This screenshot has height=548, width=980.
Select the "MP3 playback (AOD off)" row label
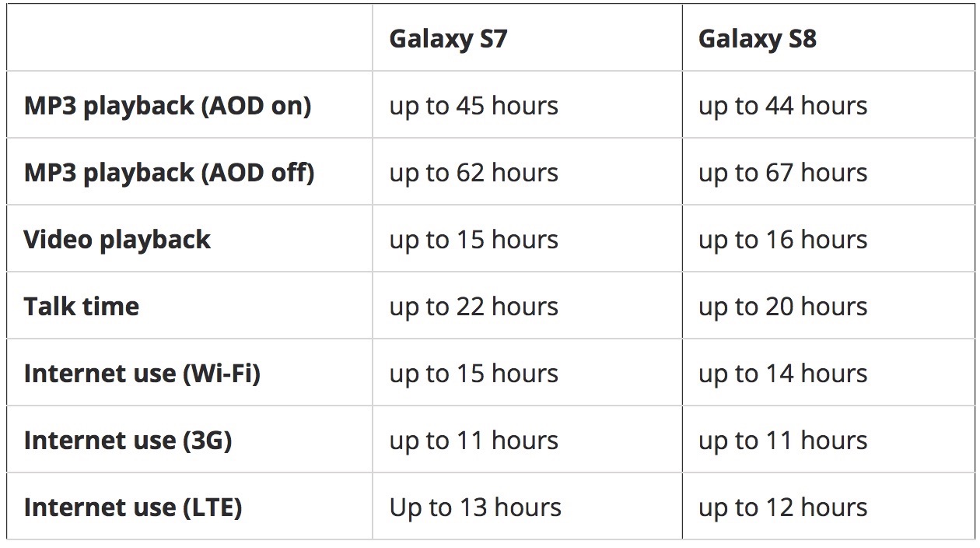[x=169, y=173]
